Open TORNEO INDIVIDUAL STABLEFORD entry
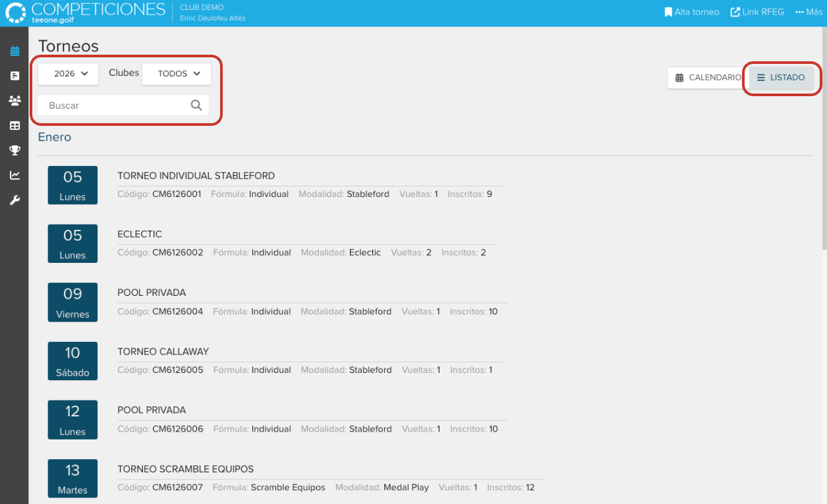The image size is (827, 504). 196,176
